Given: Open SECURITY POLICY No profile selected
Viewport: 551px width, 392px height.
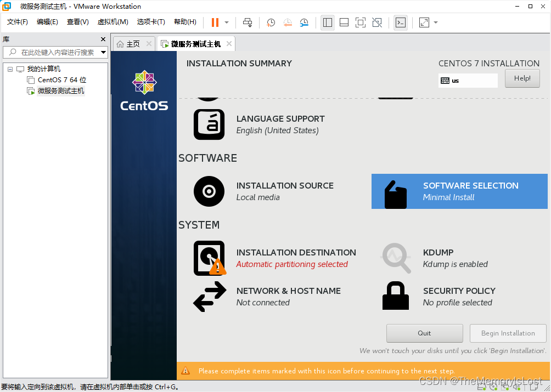Looking at the screenshot, I should pyautogui.click(x=459, y=297).
